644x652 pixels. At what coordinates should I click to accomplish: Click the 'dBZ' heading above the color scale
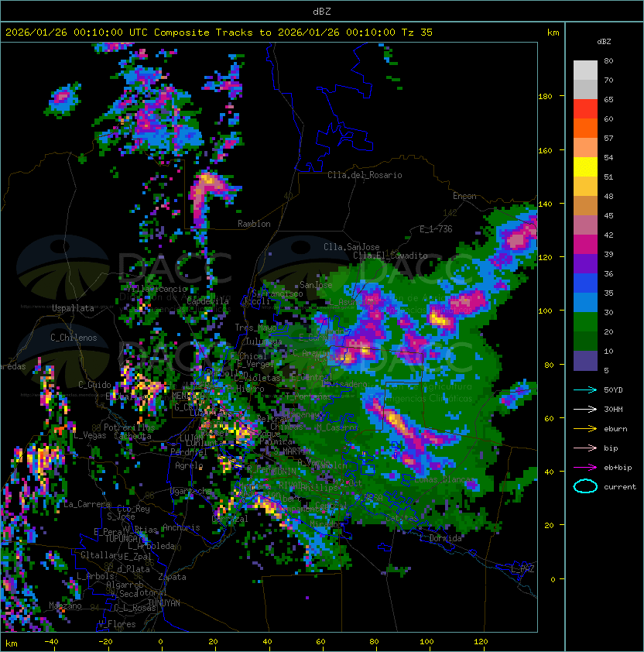(x=604, y=42)
